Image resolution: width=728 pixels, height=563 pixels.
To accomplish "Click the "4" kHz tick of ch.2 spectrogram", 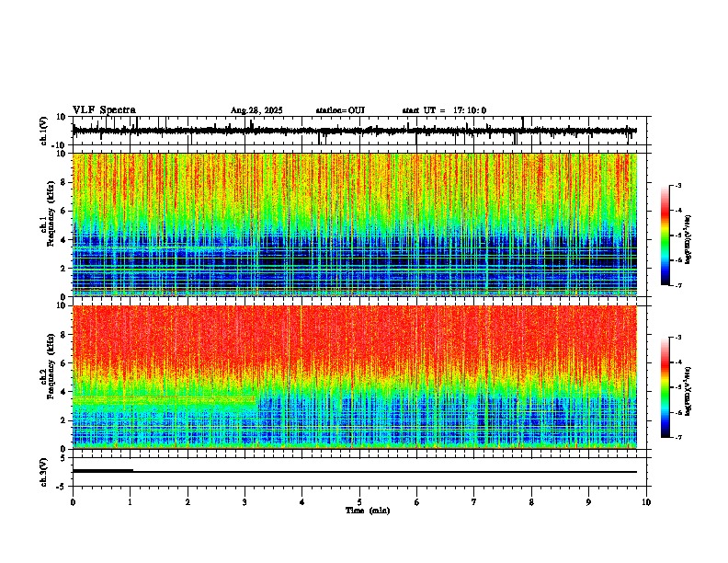I will (x=63, y=392).
